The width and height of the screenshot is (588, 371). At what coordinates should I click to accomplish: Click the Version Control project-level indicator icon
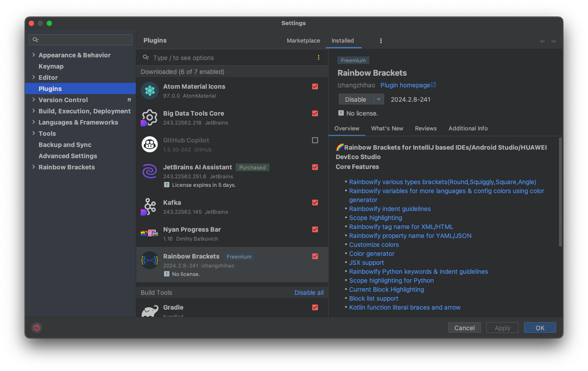click(x=130, y=100)
